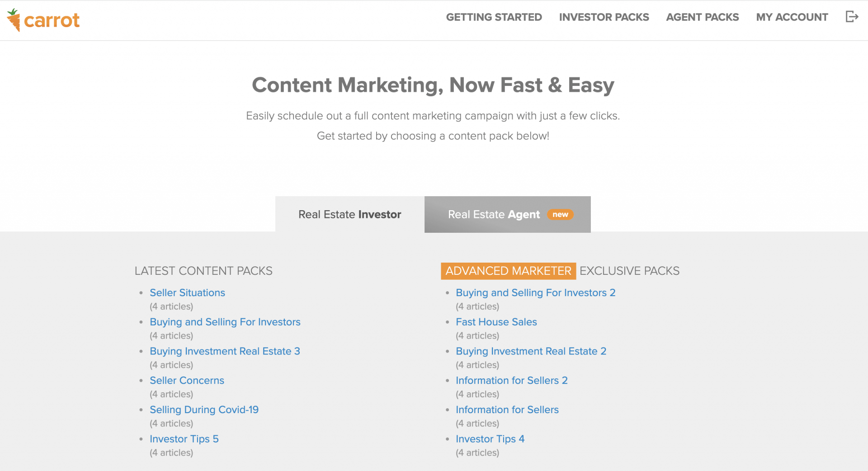Open Buying and Selling For Investors pack
Image resolution: width=868 pixels, height=471 pixels.
click(225, 322)
